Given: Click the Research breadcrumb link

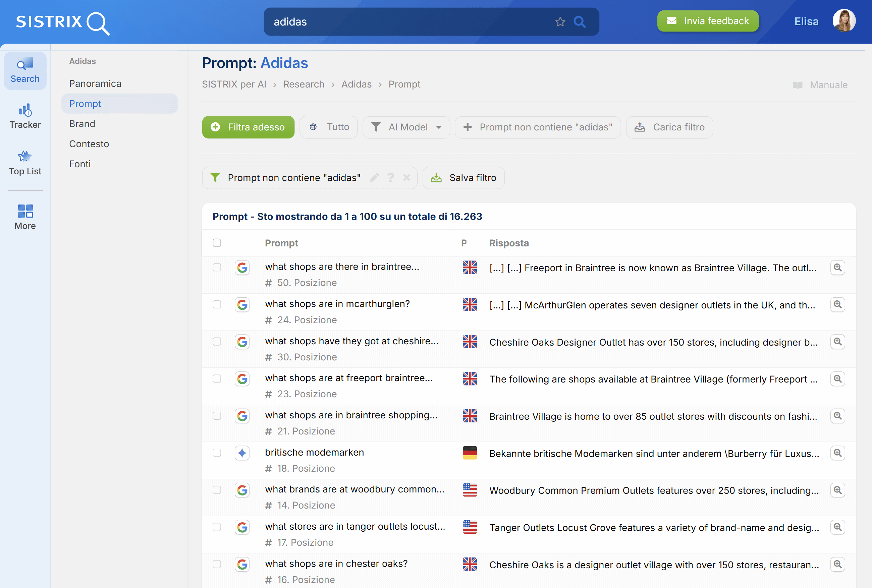Looking at the screenshot, I should coord(304,84).
